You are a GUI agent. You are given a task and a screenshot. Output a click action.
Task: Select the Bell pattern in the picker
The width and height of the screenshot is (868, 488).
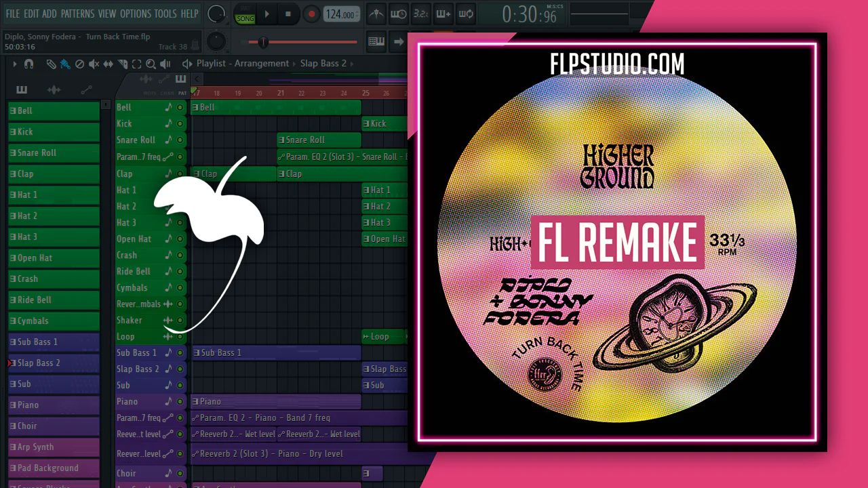[x=54, y=111]
